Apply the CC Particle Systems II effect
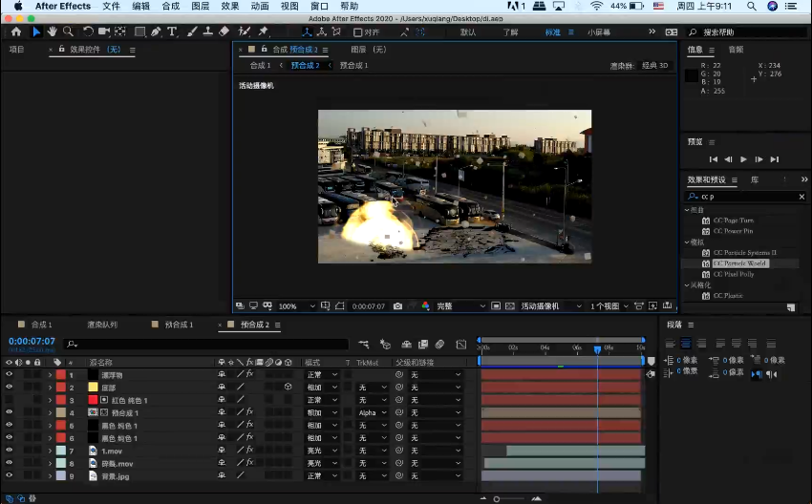The height and width of the screenshot is (504, 812). pos(744,252)
